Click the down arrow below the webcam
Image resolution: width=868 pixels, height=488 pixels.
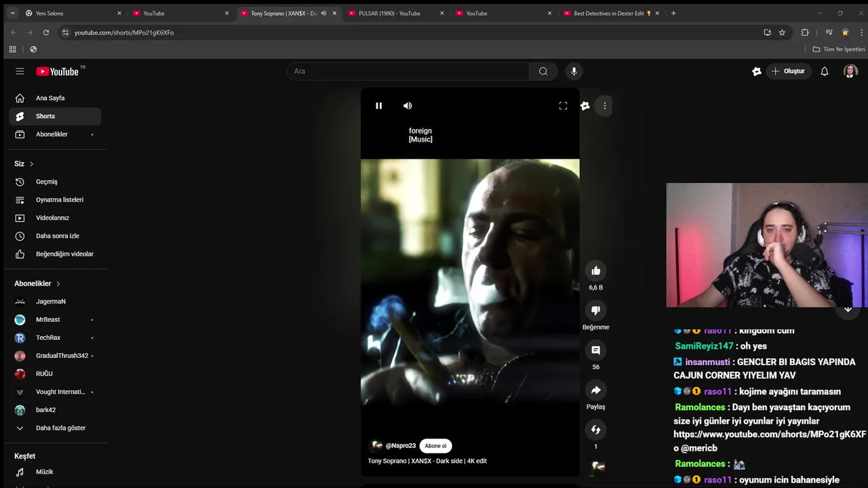pyautogui.click(x=848, y=310)
